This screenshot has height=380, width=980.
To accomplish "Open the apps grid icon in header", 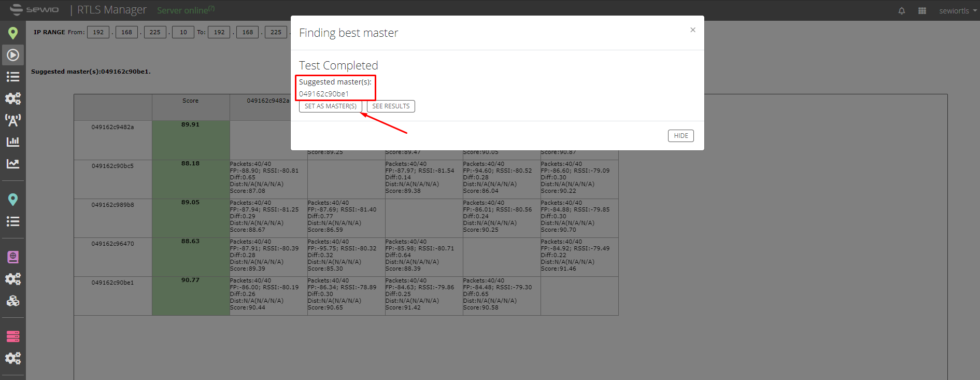I will (x=922, y=11).
